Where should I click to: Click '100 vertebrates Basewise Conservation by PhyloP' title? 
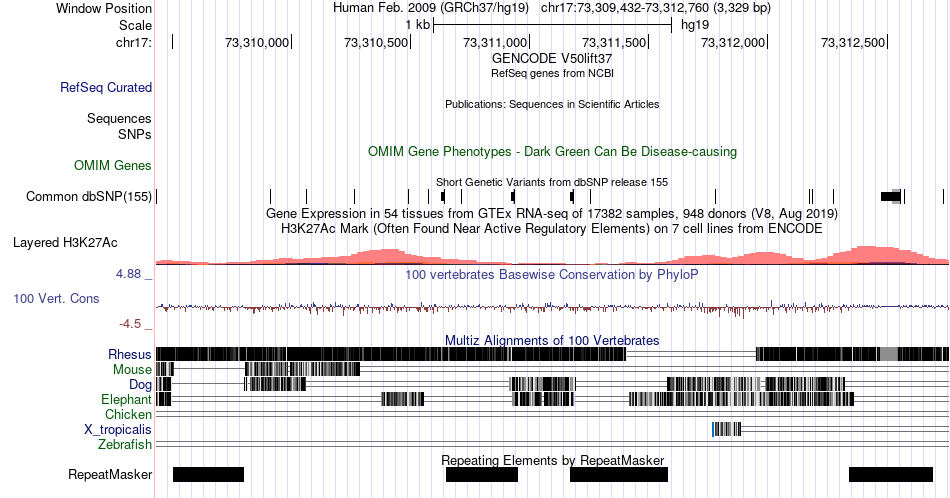[552, 274]
